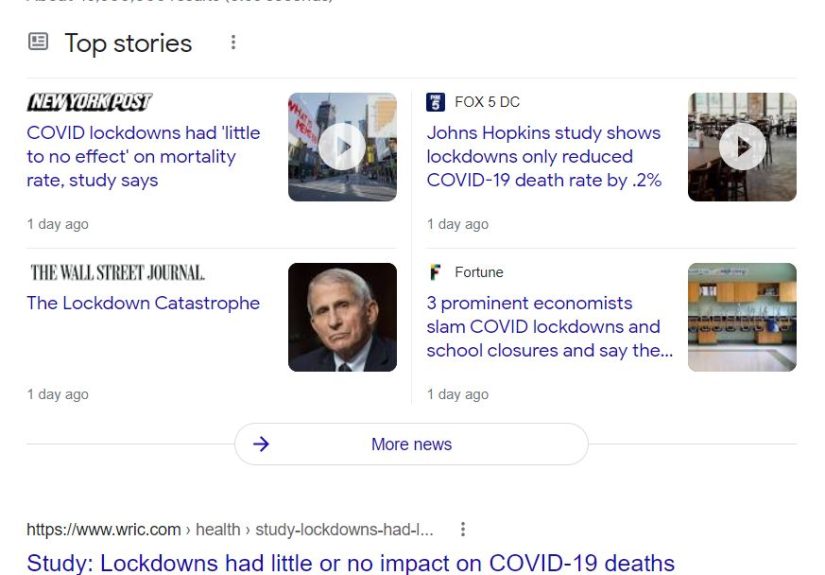Open the wric.com result options menu
This screenshot has width=825, height=575.
click(462, 530)
